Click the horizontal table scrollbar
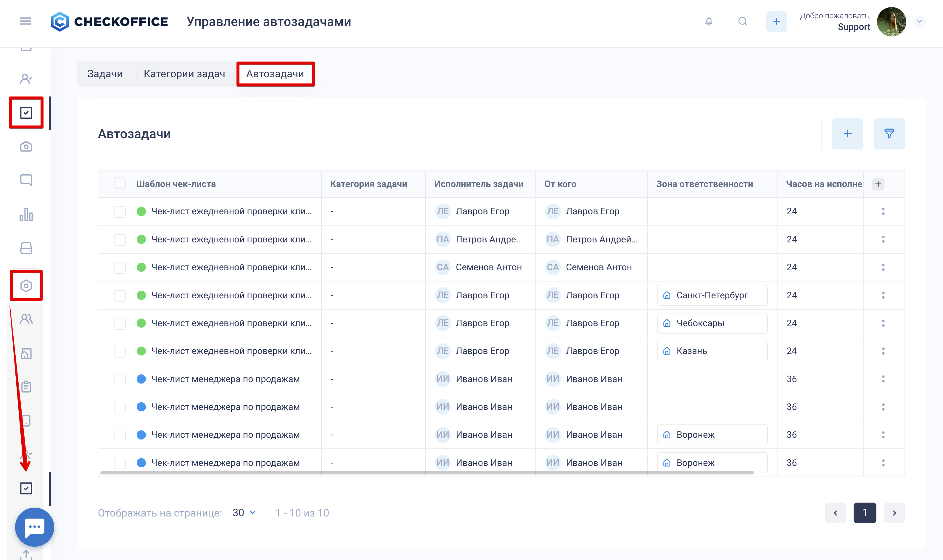The image size is (943, 560). (427, 472)
